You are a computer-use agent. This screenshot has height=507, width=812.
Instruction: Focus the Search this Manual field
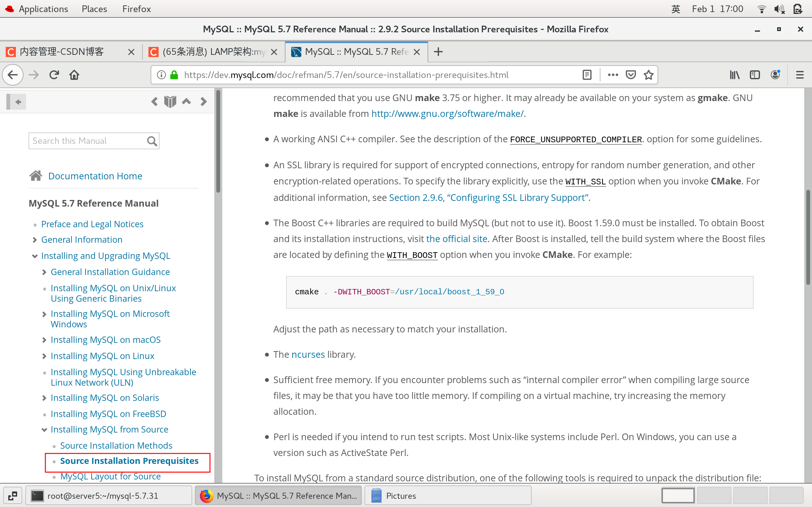[x=88, y=141]
